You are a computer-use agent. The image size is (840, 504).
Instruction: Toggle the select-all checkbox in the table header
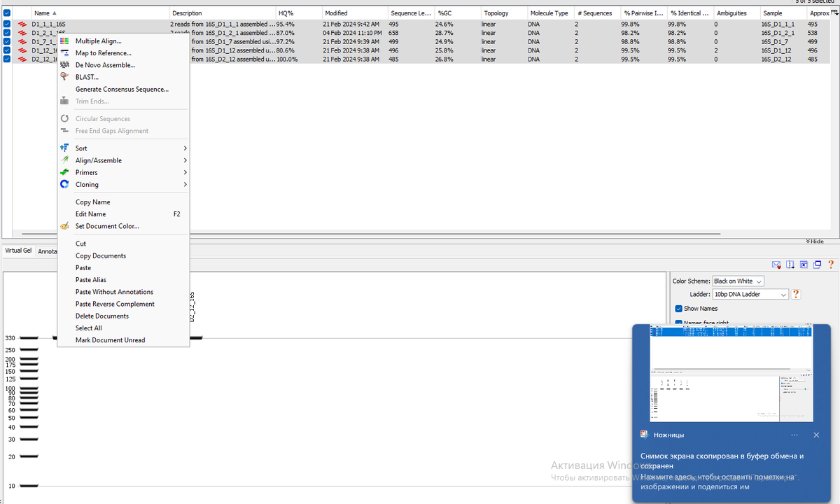(6, 13)
